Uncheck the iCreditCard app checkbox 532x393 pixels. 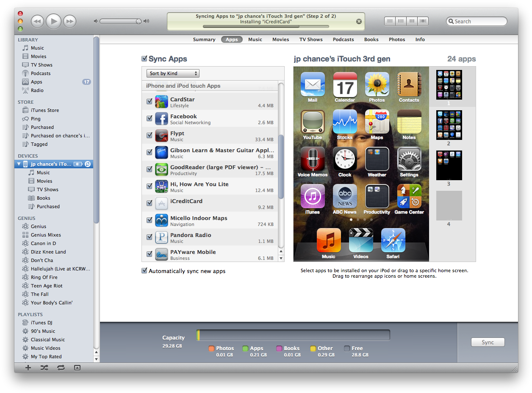[x=149, y=203]
